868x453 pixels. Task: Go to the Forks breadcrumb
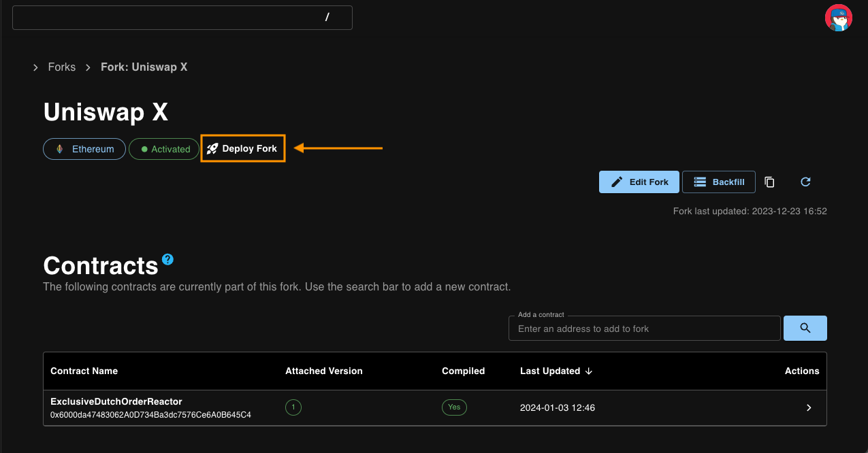click(62, 67)
